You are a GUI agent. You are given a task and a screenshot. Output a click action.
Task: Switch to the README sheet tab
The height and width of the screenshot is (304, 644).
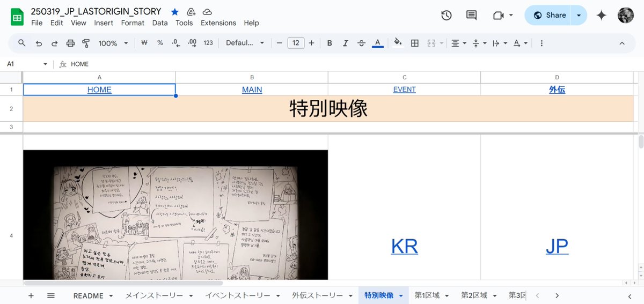pos(88,295)
